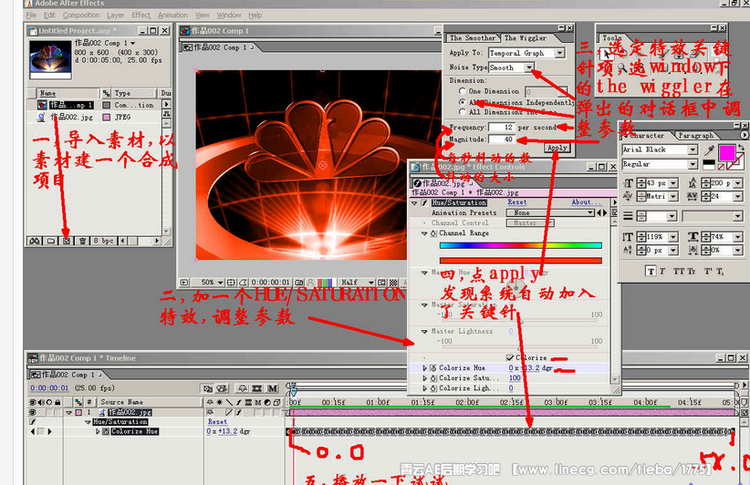Image resolution: width=750 pixels, height=485 pixels.
Task: Toggle Superscript text style button
Action: [x=707, y=272]
